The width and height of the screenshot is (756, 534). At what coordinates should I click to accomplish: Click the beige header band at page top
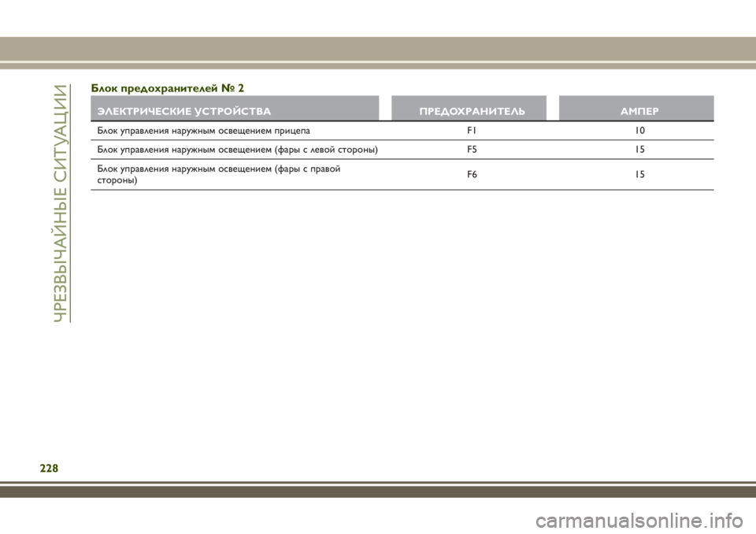coord(378,49)
